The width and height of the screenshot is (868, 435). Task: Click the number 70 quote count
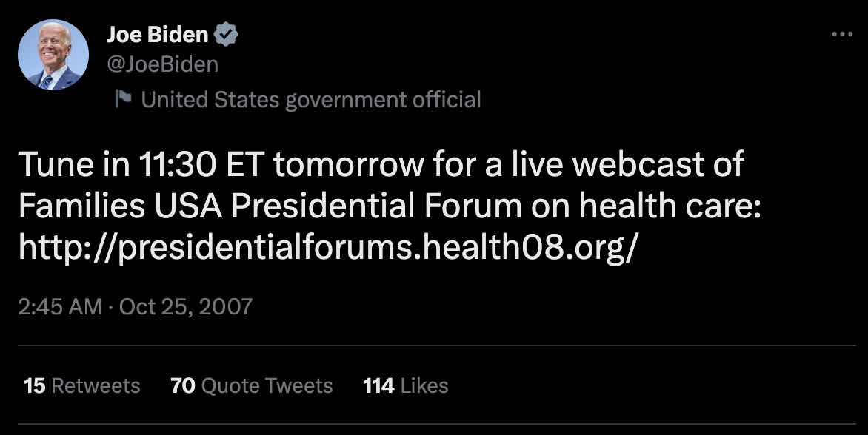click(183, 385)
